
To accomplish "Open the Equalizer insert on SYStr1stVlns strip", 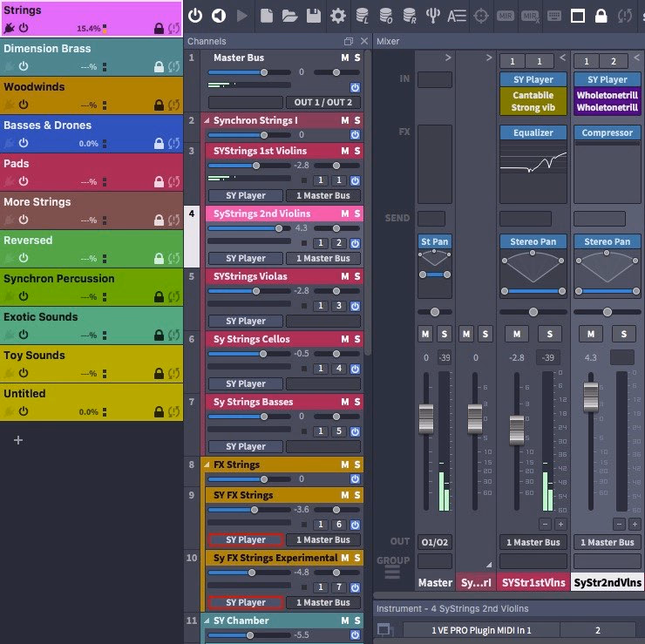I will (533, 132).
